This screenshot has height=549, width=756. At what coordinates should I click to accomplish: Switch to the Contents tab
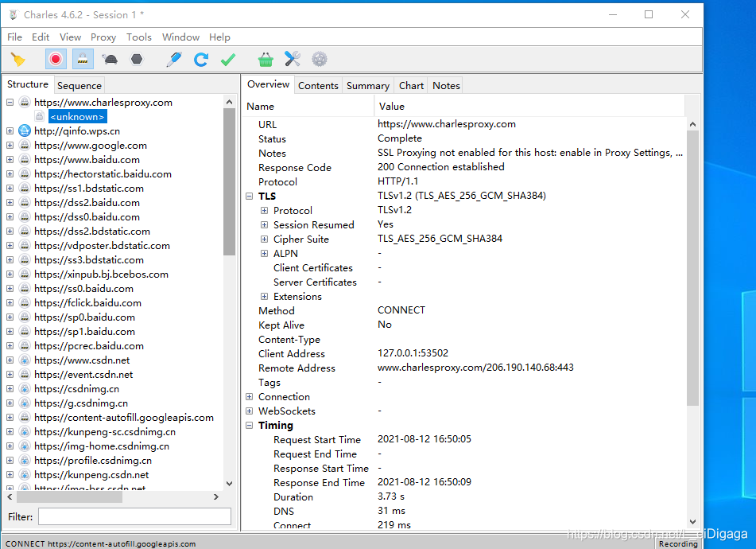pyautogui.click(x=318, y=85)
